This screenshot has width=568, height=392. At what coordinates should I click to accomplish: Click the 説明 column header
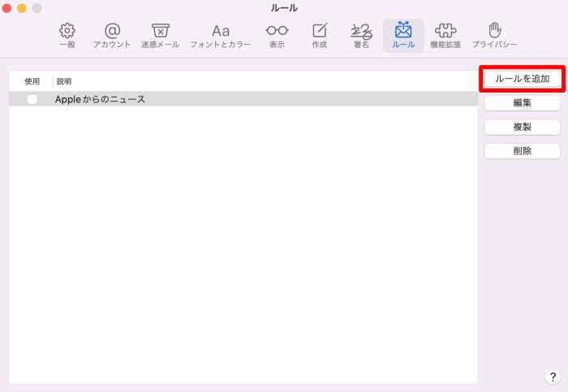[64, 81]
